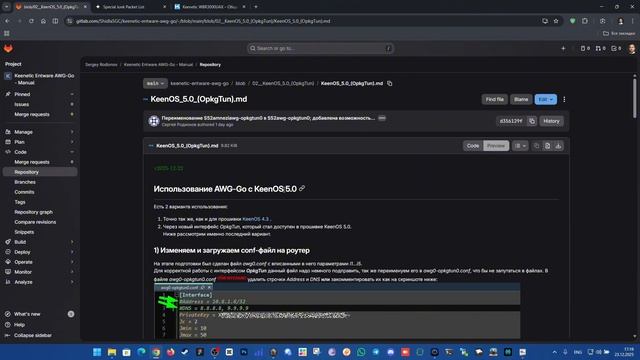Screen dimensions: 640x360
Task: Click Blame button
Action: pos(521,99)
